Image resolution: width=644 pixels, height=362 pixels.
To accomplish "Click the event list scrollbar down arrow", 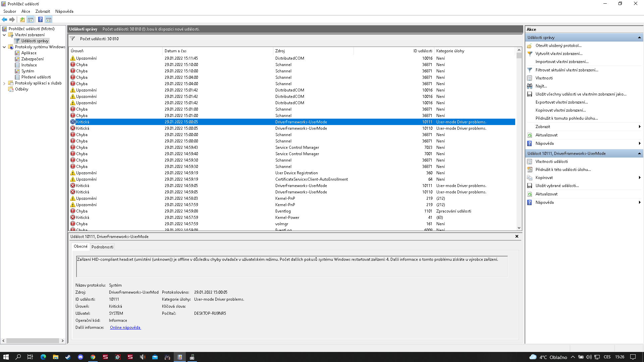I will [519, 228].
